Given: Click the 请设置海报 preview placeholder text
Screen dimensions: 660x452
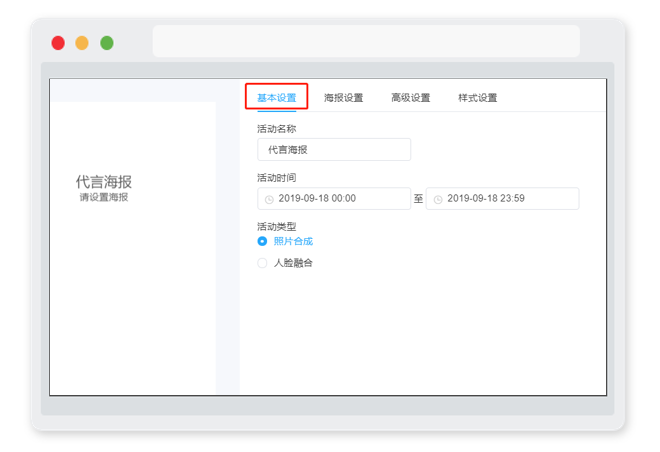Looking at the screenshot, I should pos(104,197).
